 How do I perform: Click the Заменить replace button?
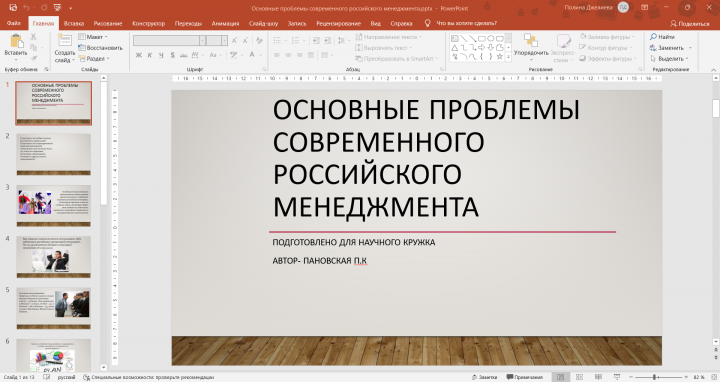pyautogui.click(x=667, y=48)
